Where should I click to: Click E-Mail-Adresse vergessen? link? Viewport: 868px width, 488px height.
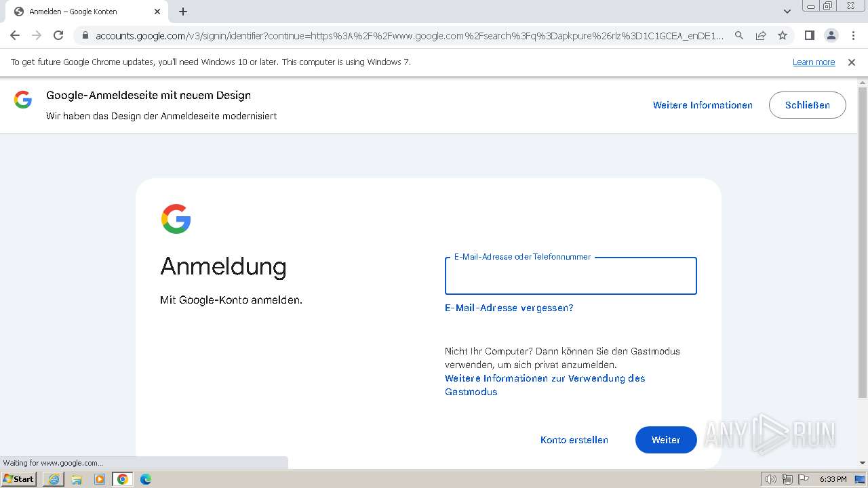point(509,308)
